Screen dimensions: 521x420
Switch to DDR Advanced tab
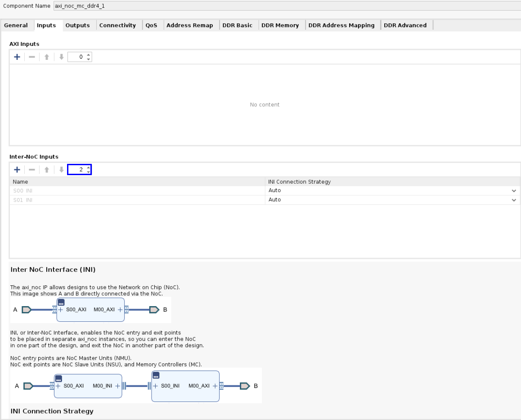pos(405,26)
